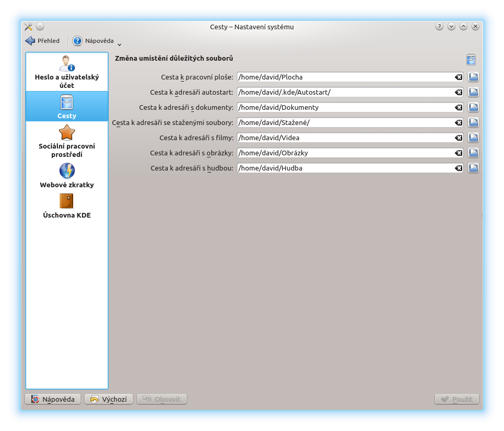Click the label 'Cesta k adresáři s hudbou:'
This screenshot has height=431, width=504.
pos(192,168)
